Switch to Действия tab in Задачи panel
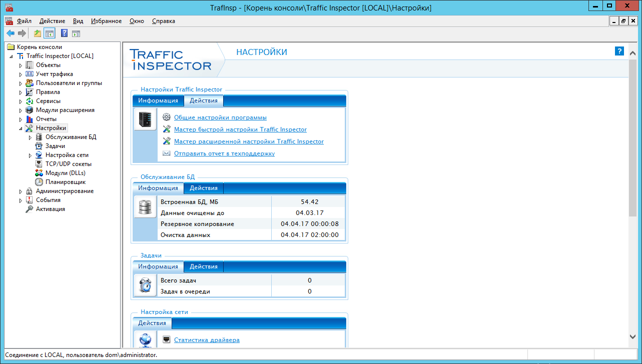The width and height of the screenshot is (642, 364). 203,266
